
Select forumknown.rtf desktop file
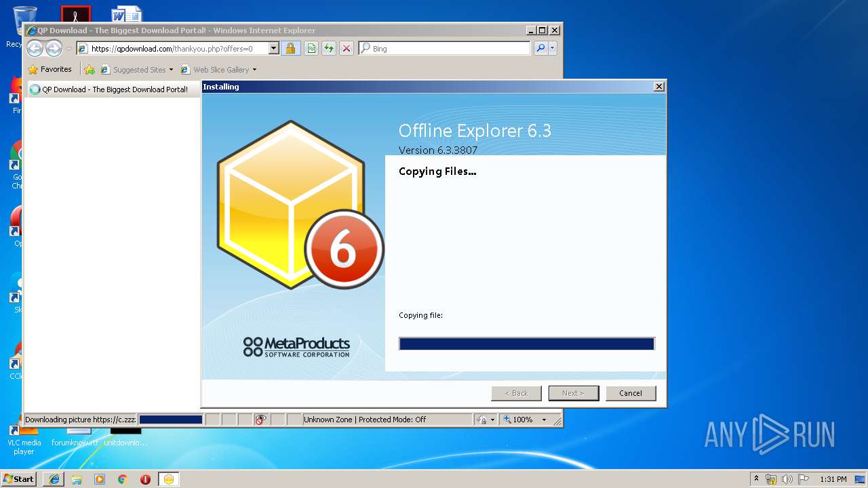[75, 436]
